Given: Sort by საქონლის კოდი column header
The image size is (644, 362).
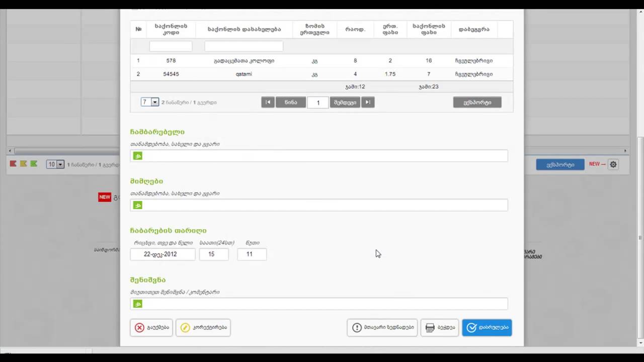Looking at the screenshot, I should [x=171, y=29].
